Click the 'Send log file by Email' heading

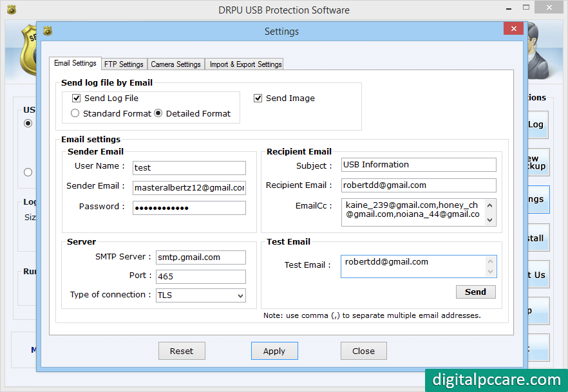[107, 82]
